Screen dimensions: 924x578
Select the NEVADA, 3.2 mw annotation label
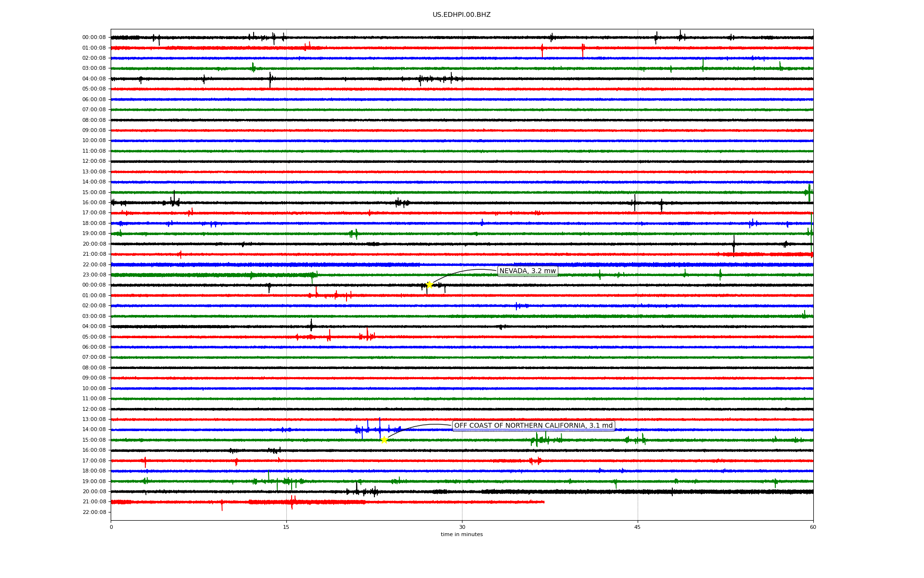(x=527, y=271)
